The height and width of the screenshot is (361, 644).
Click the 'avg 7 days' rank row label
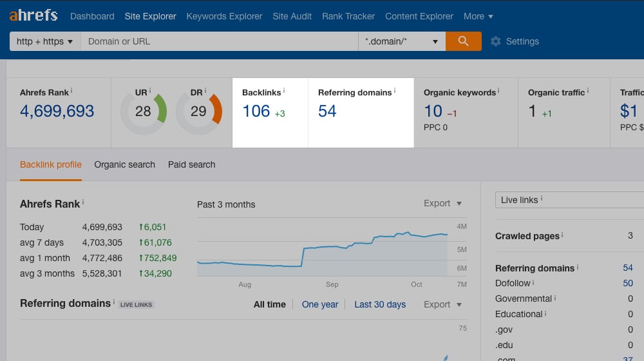coord(41,242)
